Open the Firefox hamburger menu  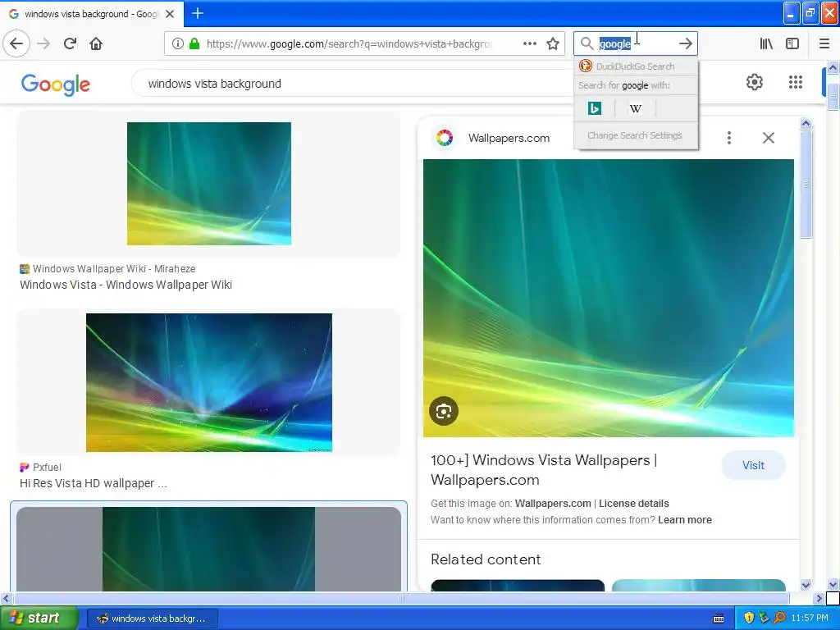pos(824,43)
